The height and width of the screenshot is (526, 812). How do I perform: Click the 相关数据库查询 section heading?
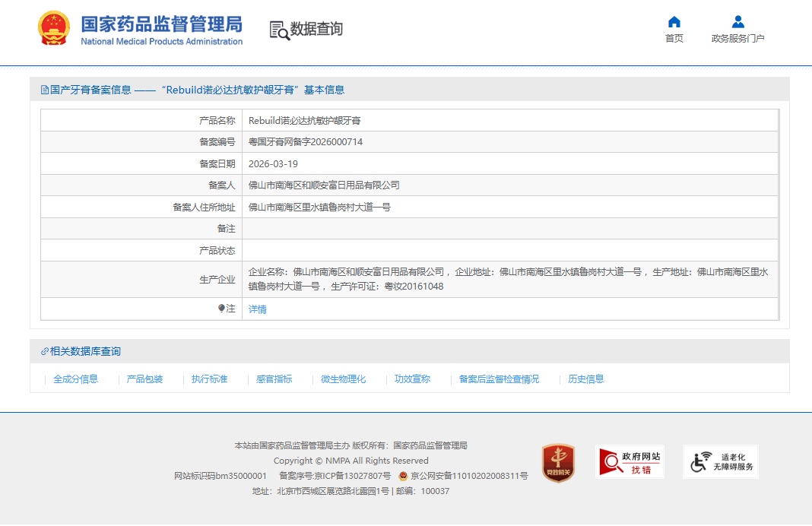coord(85,351)
